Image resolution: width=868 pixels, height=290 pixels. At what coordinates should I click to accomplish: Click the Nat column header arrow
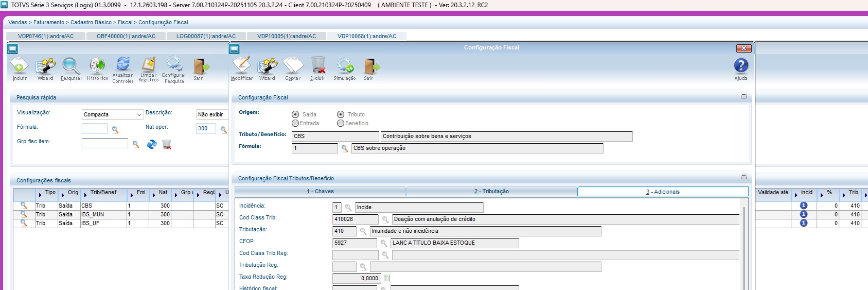coord(153,195)
